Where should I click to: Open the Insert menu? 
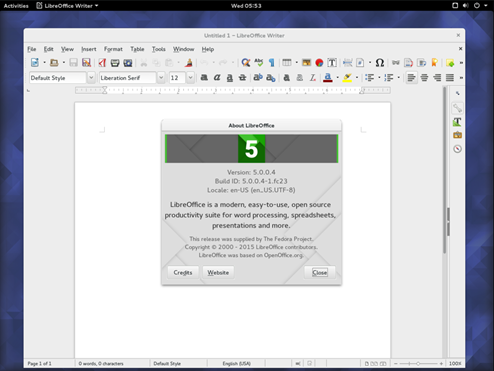[x=89, y=49]
